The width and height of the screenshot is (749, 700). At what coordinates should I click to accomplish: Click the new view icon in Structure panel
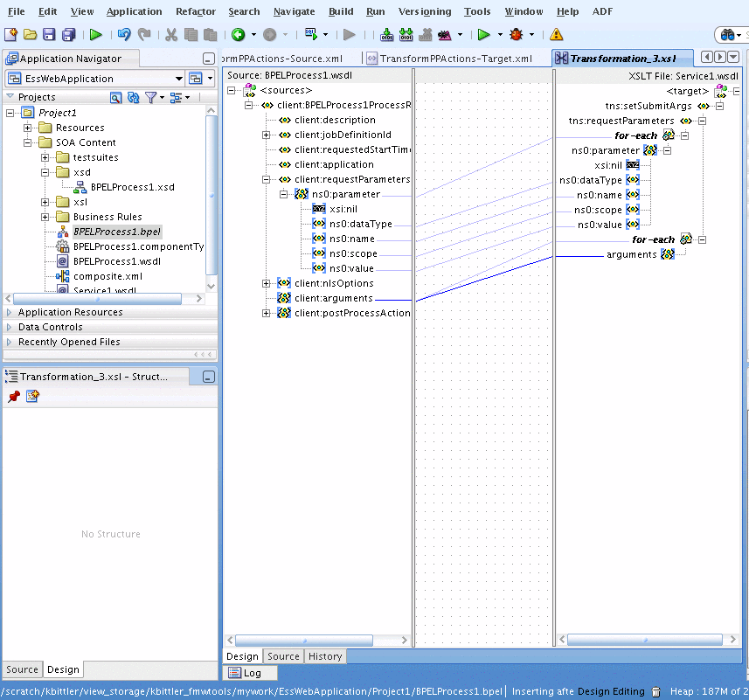pyautogui.click(x=32, y=397)
